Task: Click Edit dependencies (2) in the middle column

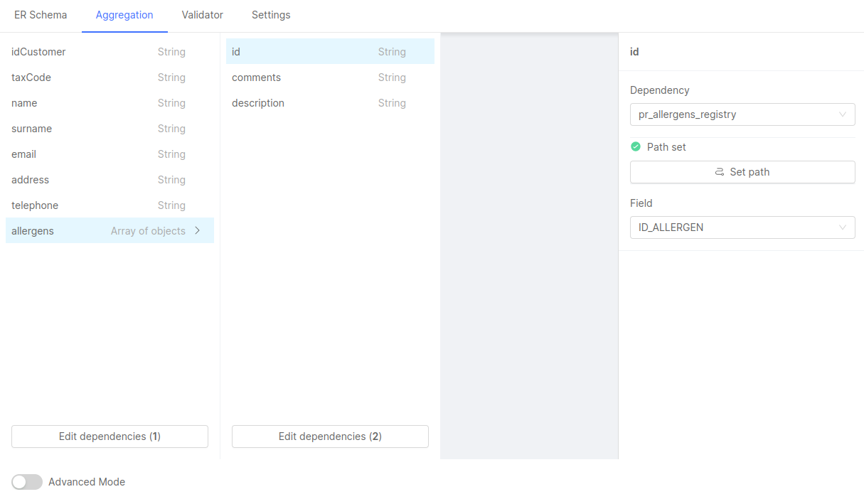Action: (x=330, y=436)
